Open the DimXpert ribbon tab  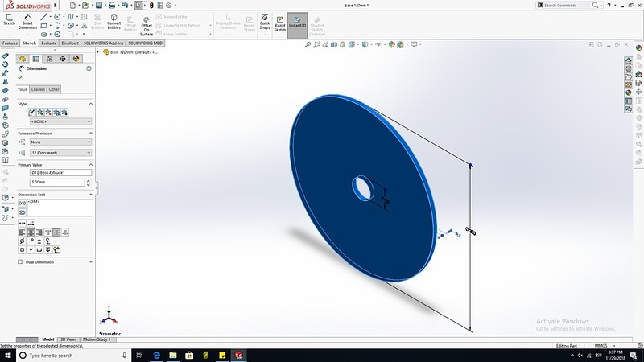tap(70, 43)
